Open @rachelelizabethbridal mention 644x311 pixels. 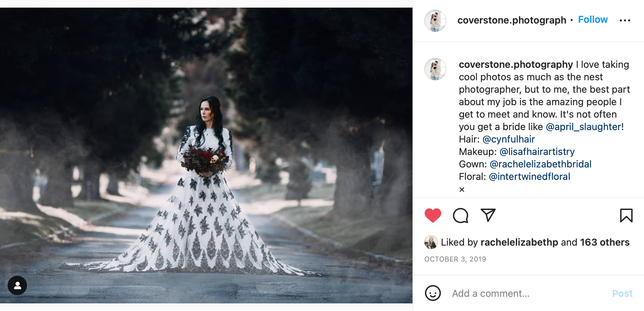(541, 164)
